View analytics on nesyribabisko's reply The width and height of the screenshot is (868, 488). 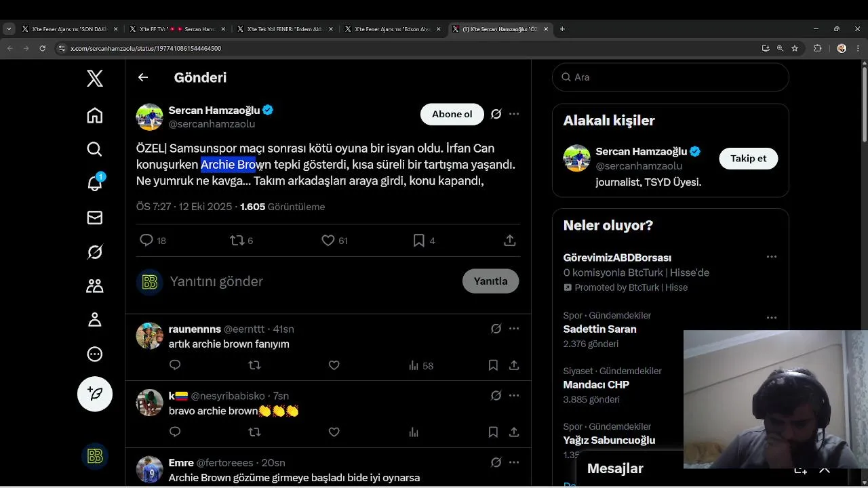[414, 432]
